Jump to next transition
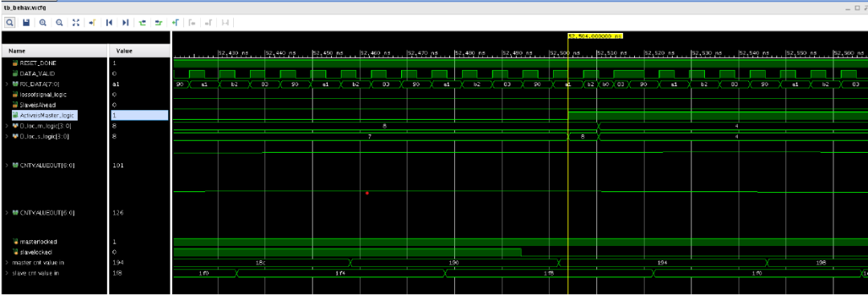This screenshot has height=295, width=868. coord(159,23)
